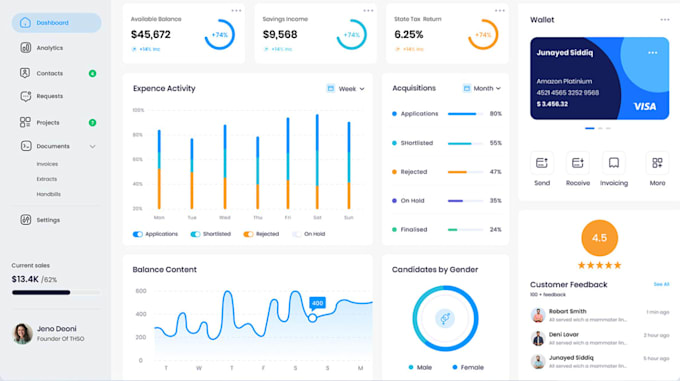Click the Rejected 47% progress bar

coord(465,172)
